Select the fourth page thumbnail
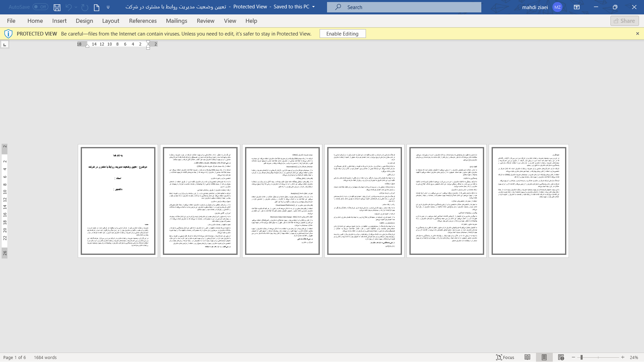 [x=365, y=201]
